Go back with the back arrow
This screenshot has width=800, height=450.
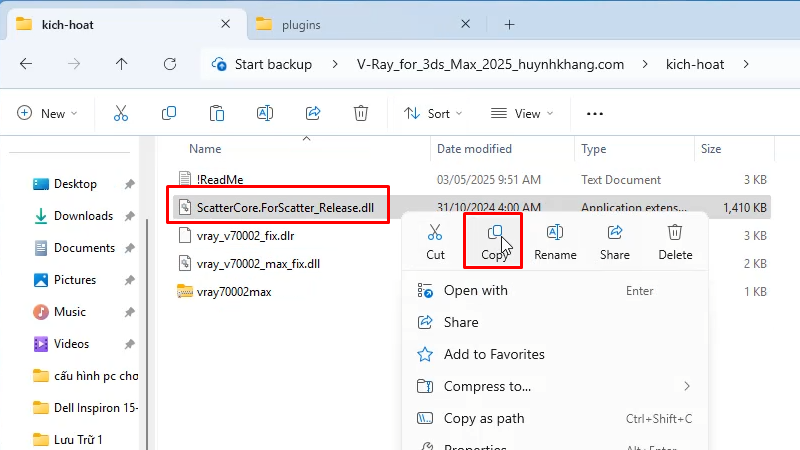[x=26, y=64]
